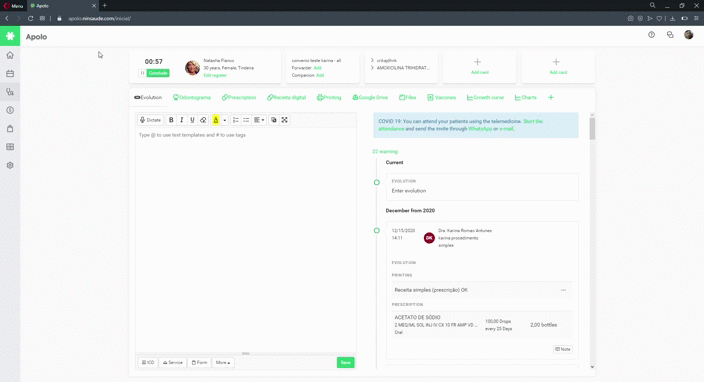Switch to the Vaccines tab
The width and height of the screenshot is (704, 382).
pos(442,97)
